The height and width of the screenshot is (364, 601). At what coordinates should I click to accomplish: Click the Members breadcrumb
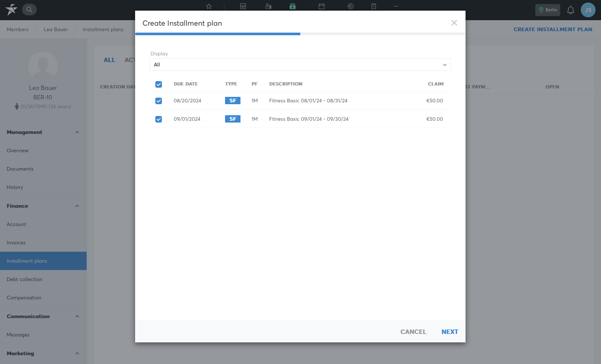[x=18, y=29]
